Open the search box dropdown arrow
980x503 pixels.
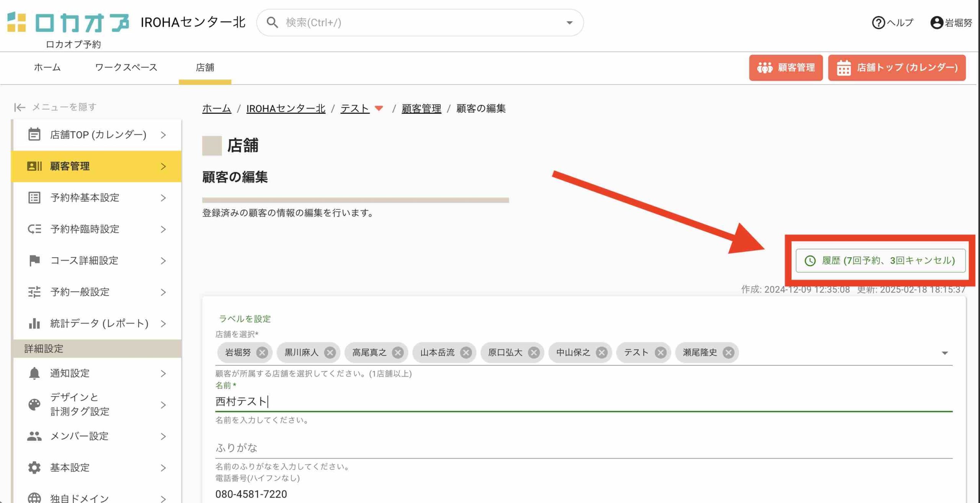tap(569, 23)
